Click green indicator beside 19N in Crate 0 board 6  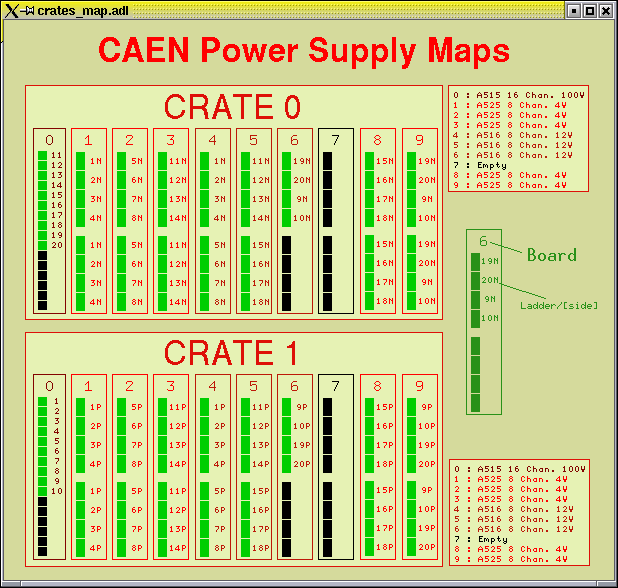click(x=287, y=161)
